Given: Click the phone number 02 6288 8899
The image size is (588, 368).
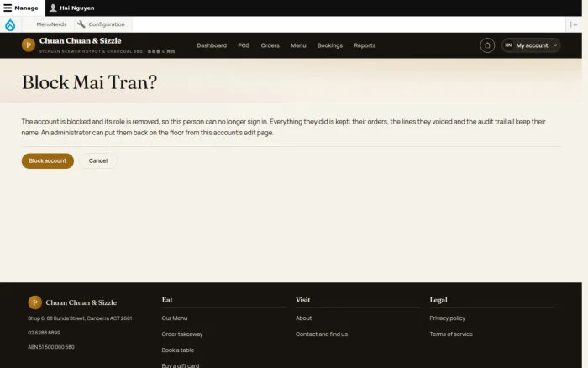Looking at the screenshot, I should click(44, 333).
